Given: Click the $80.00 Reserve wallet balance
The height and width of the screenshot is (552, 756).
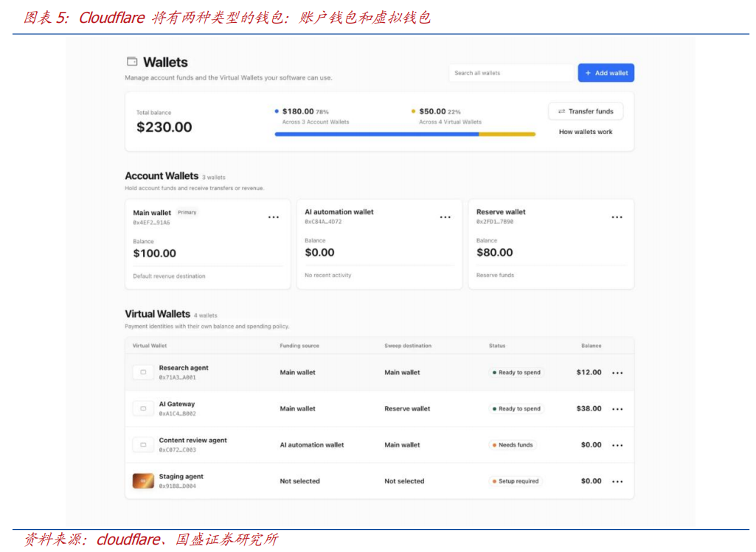Looking at the screenshot, I should point(495,252).
